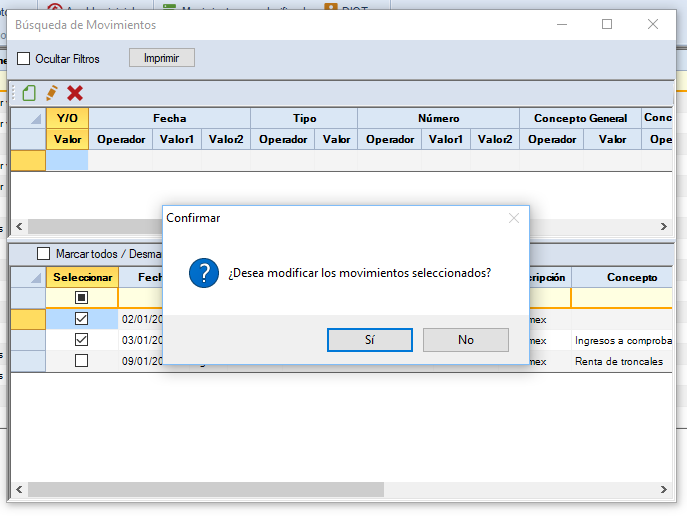Click right arrow of results grid scrollbar
687x516 pixels.
pyautogui.click(x=663, y=489)
